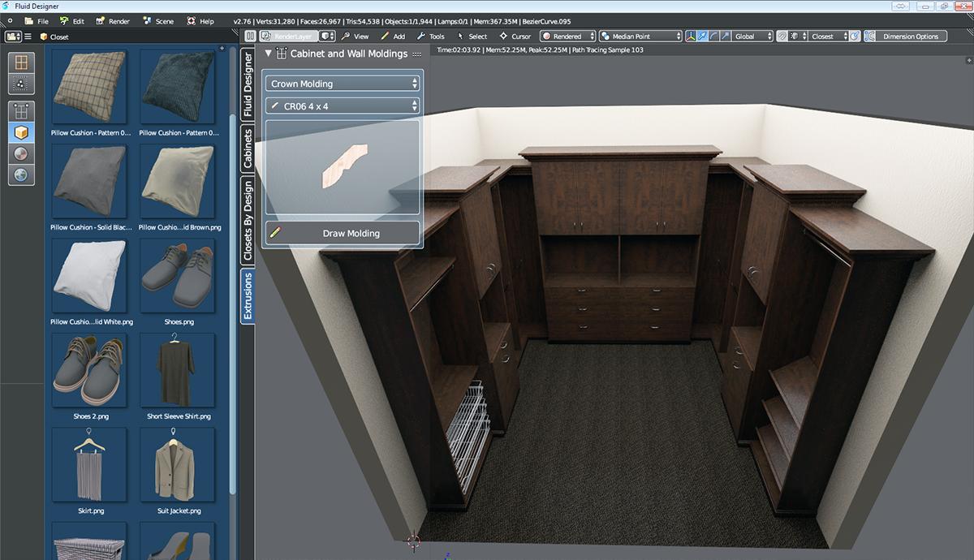This screenshot has height=560, width=974.
Task: Switch to the Closets By Design tab
Action: [x=248, y=220]
